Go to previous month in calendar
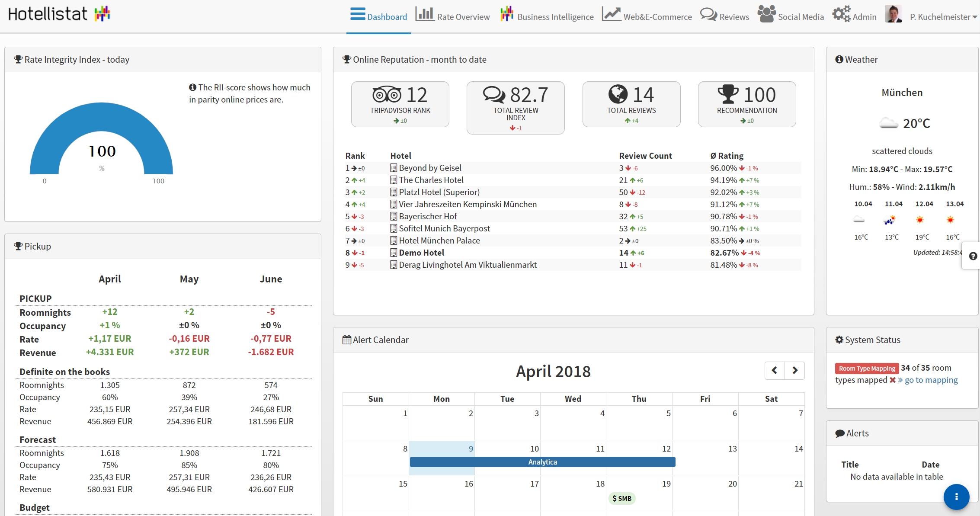This screenshot has width=980, height=516. coord(775,370)
